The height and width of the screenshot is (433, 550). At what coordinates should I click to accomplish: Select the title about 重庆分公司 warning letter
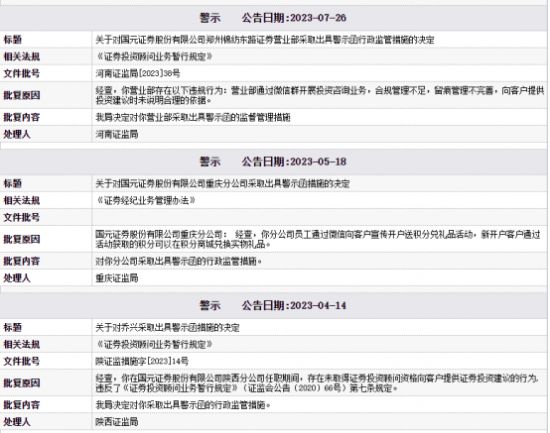coord(222,184)
